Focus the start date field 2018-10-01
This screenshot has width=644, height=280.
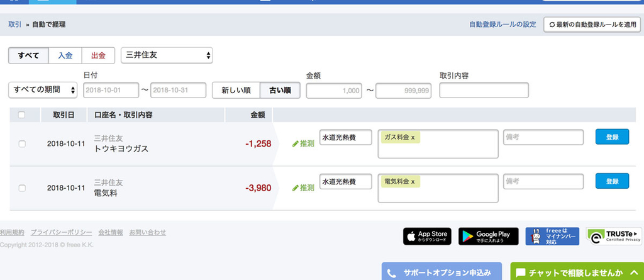click(x=111, y=91)
